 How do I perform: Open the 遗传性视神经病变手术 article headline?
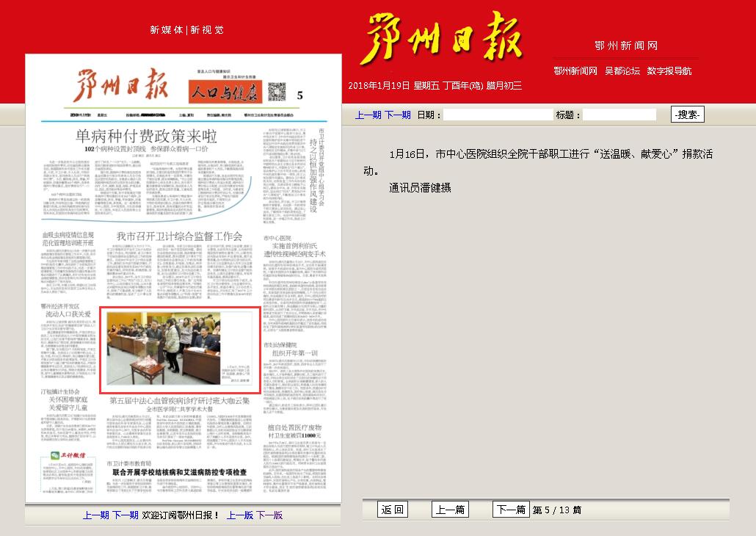coord(294,254)
